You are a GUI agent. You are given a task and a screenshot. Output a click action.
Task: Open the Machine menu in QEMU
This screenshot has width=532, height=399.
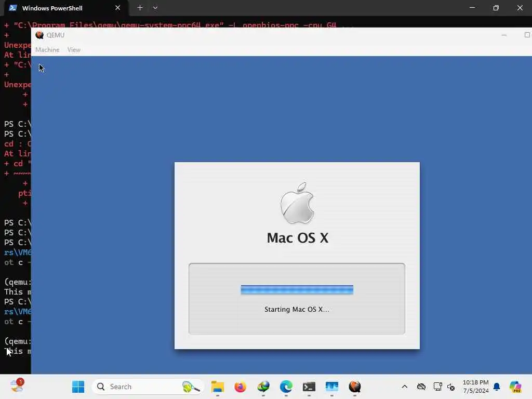47,50
